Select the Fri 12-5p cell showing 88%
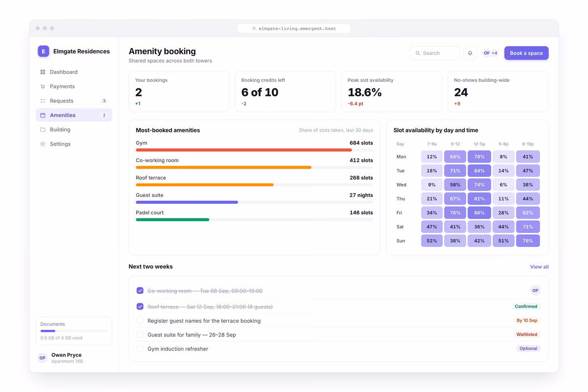Screen dimensions: 588x392 pyautogui.click(x=479, y=213)
